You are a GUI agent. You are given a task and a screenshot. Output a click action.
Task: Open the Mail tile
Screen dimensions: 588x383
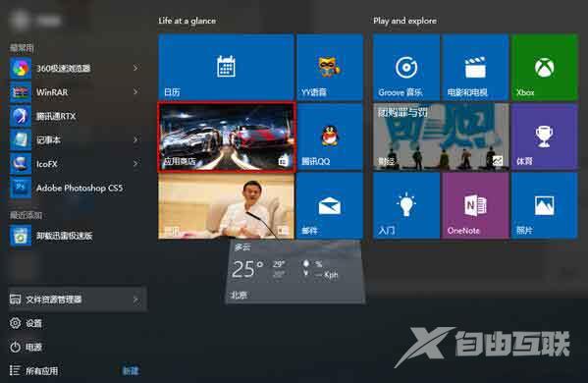click(330, 205)
